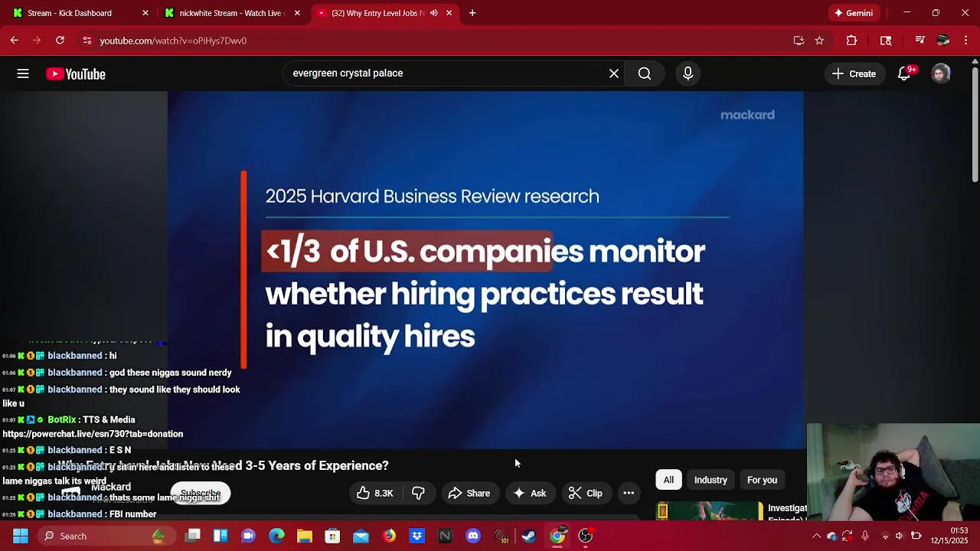Subscribe to the Mackard channel
980x551 pixels.
201,494
